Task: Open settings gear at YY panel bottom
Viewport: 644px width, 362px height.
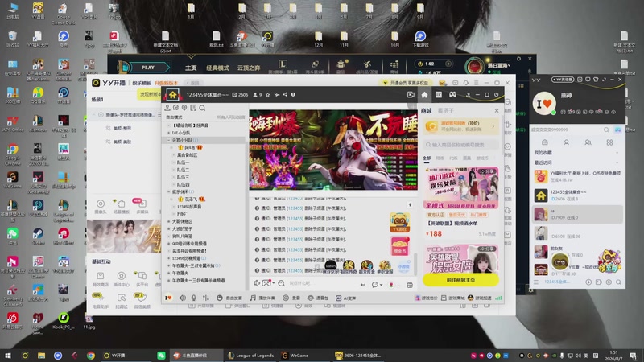Action: tap(609, 282)
